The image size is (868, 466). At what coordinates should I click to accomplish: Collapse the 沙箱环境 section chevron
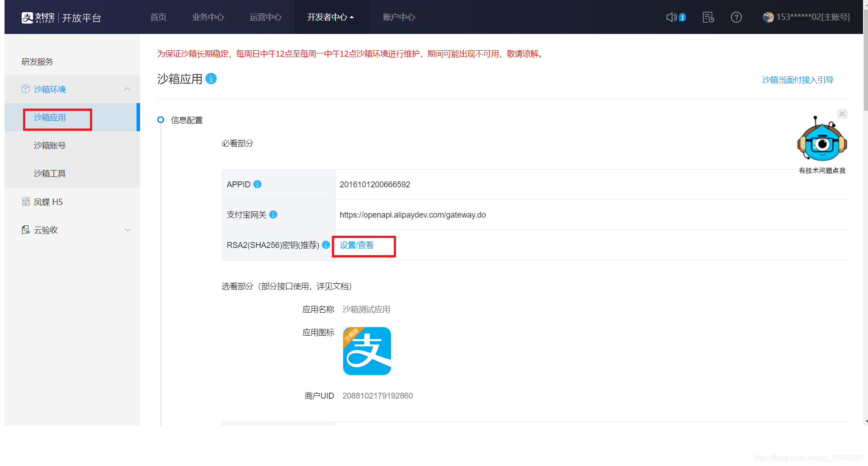click(127, 89)
